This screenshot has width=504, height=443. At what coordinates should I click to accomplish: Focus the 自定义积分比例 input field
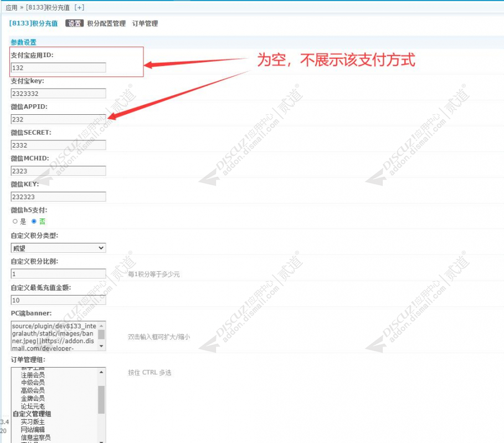[x=58, y=274]
